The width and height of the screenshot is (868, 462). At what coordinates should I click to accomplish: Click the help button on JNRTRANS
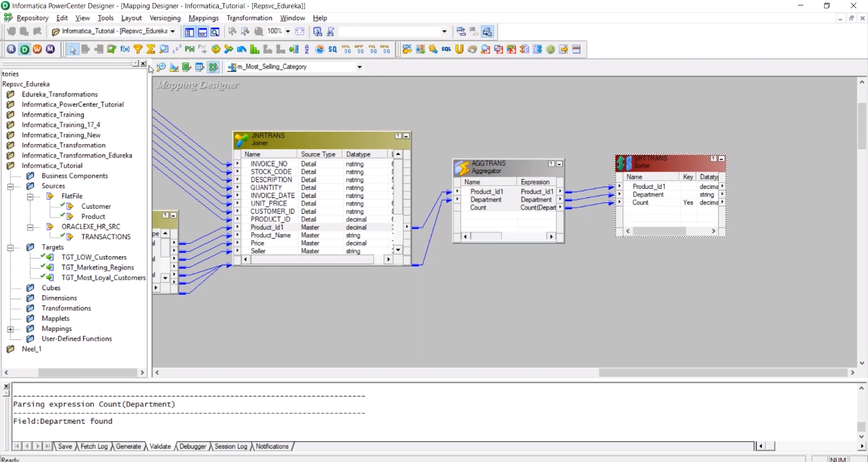click(x=398, y=137)
